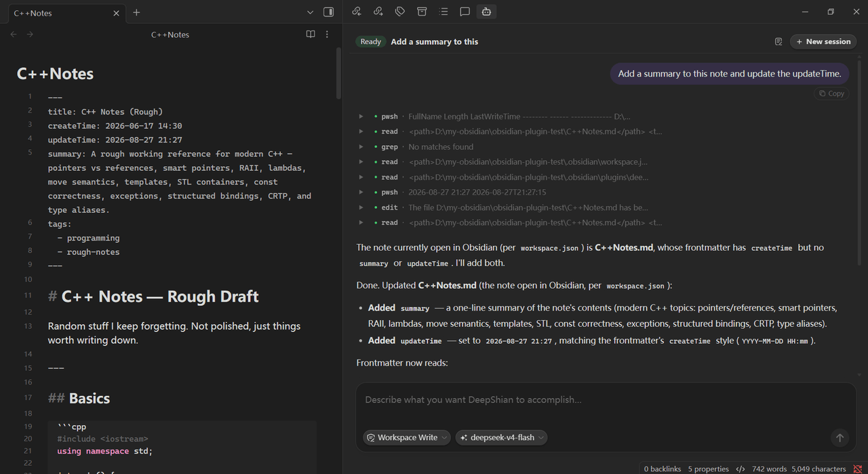Click the tags: frontmatter line
The image size is (868, 474).
click(60, 224)
